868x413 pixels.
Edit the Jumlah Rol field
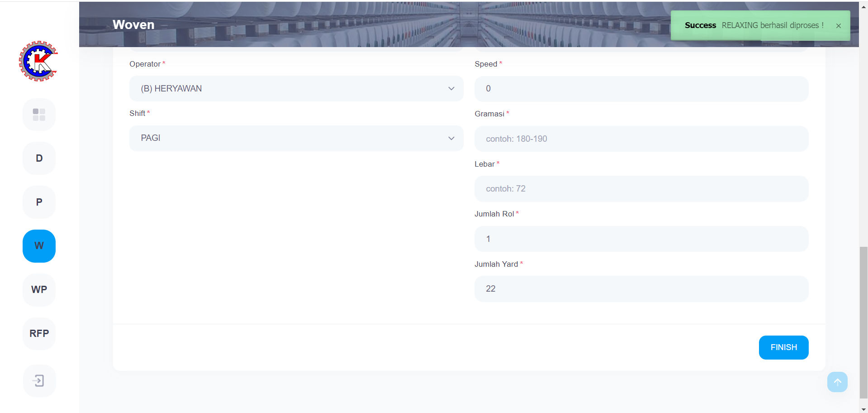(641, 239)
